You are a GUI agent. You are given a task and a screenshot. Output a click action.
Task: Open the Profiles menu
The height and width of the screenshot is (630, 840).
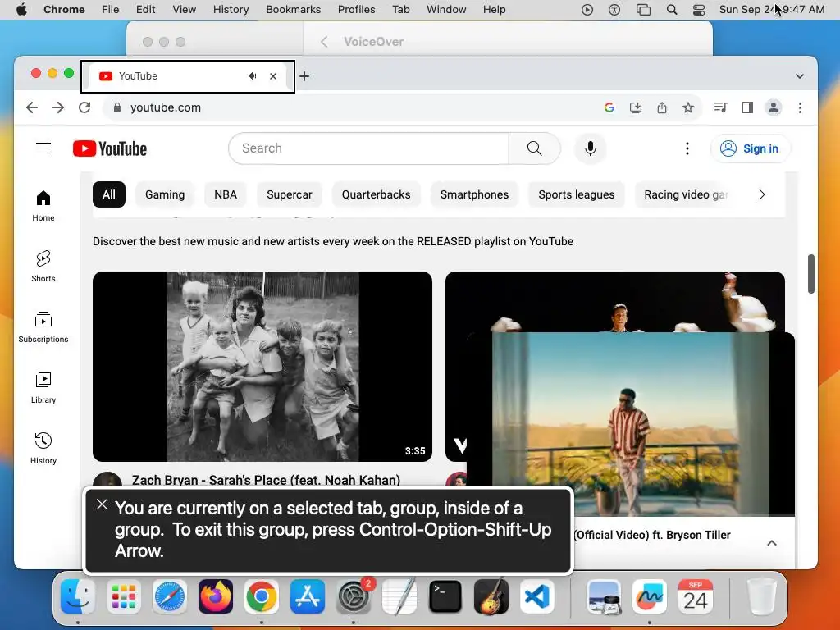pyautogui.click(x=356, y=10)
